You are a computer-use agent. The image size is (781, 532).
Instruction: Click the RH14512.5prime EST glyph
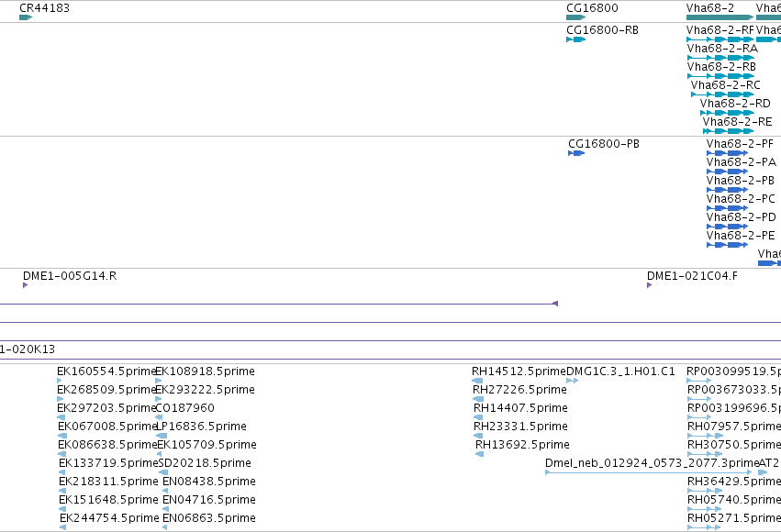tap(477, 381)
